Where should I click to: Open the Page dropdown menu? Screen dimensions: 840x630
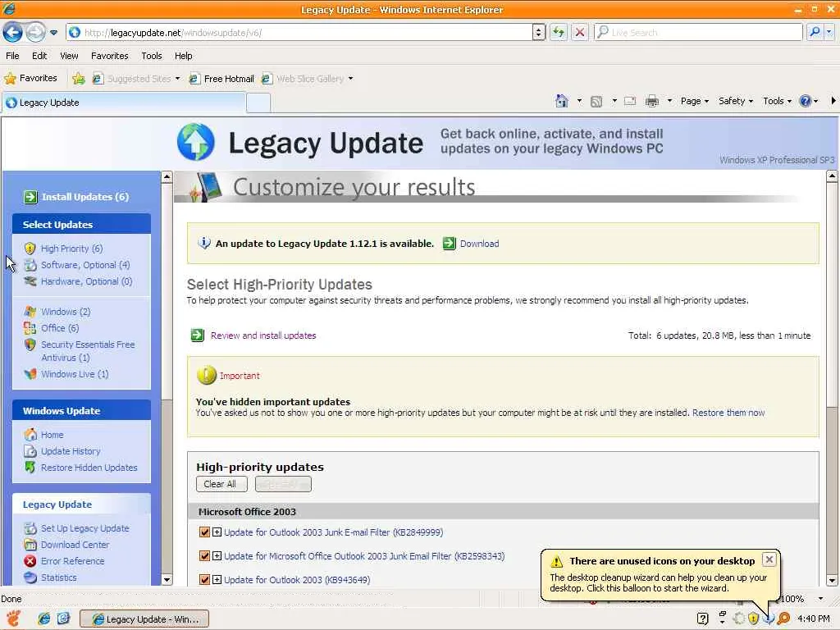point(694,101)
